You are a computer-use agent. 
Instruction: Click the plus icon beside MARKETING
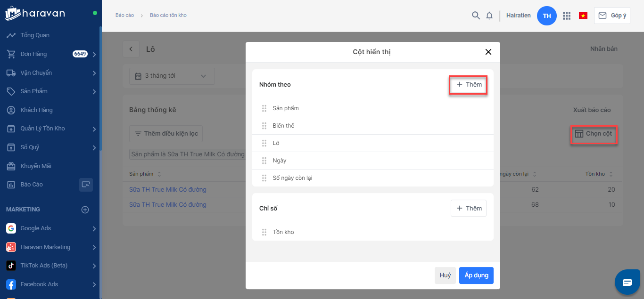[x=85, y=210]
